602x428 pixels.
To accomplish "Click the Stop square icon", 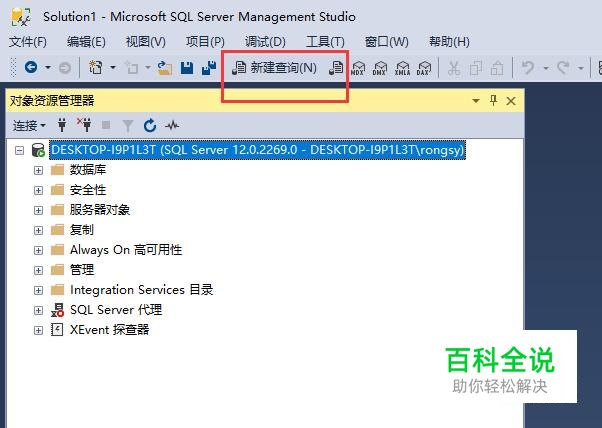I will 106,125.
